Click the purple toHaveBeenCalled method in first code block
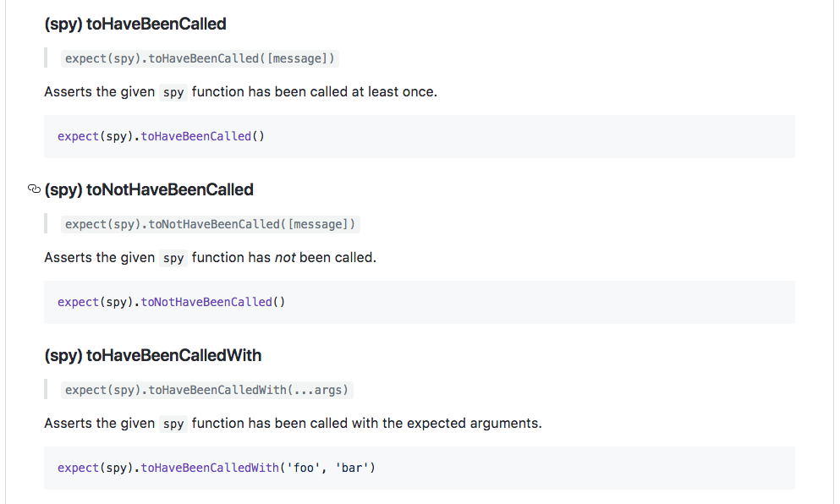Viewport: 840px width, 504px height. (196, 136)
